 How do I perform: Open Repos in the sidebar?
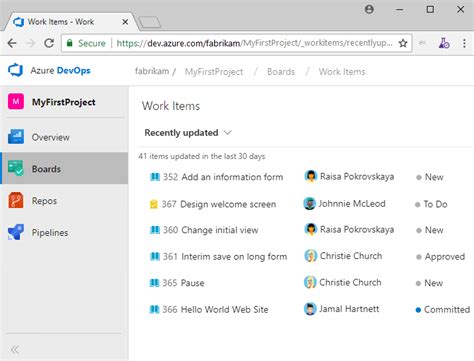(x=65, y=201)
